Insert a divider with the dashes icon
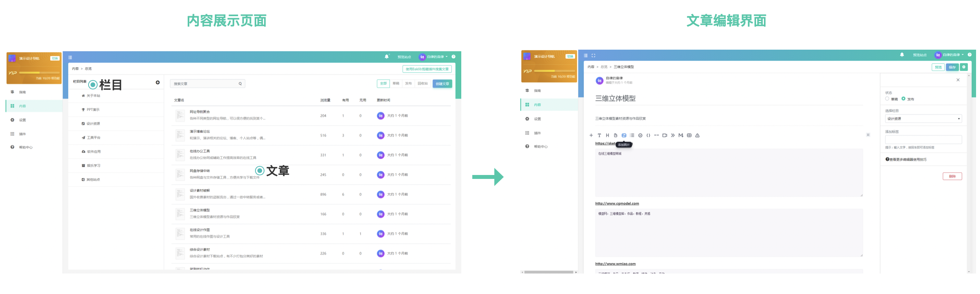The width and height of the screenshot is (980, 294). click(656, 135)
